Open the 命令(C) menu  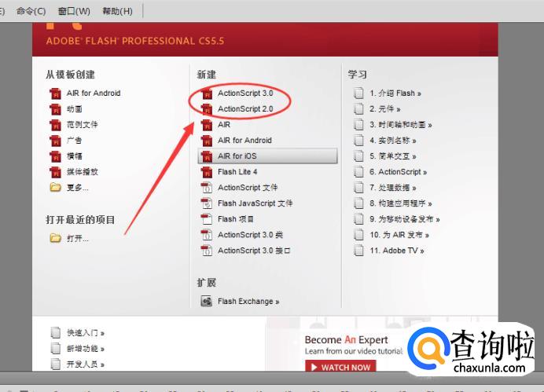[x=31, y=11]
